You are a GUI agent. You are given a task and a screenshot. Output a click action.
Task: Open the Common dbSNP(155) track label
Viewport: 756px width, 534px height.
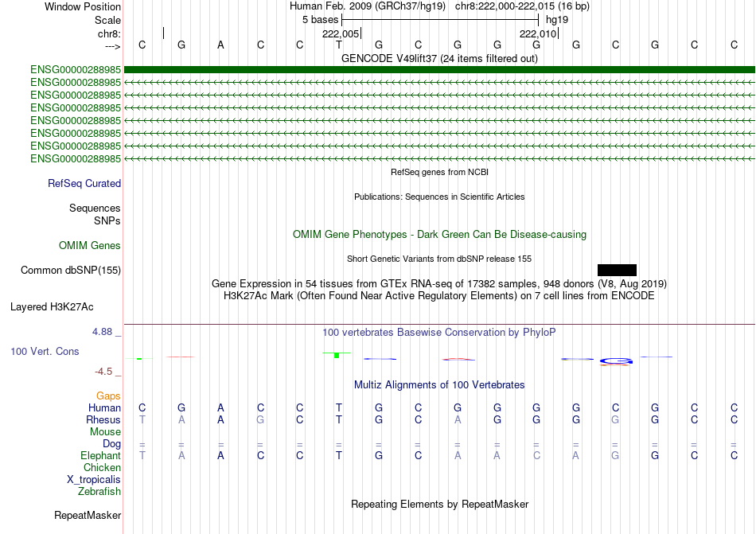(70, 270)
